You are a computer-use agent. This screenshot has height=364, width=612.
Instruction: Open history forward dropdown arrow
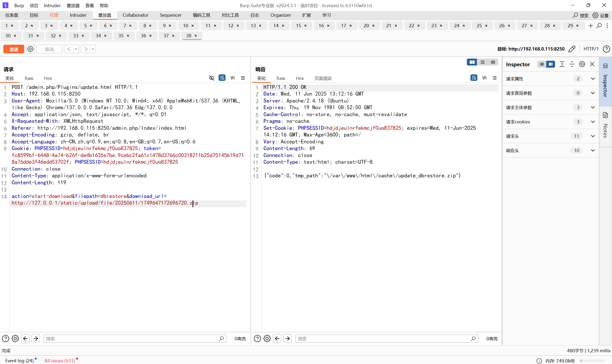tap(93, 49)
